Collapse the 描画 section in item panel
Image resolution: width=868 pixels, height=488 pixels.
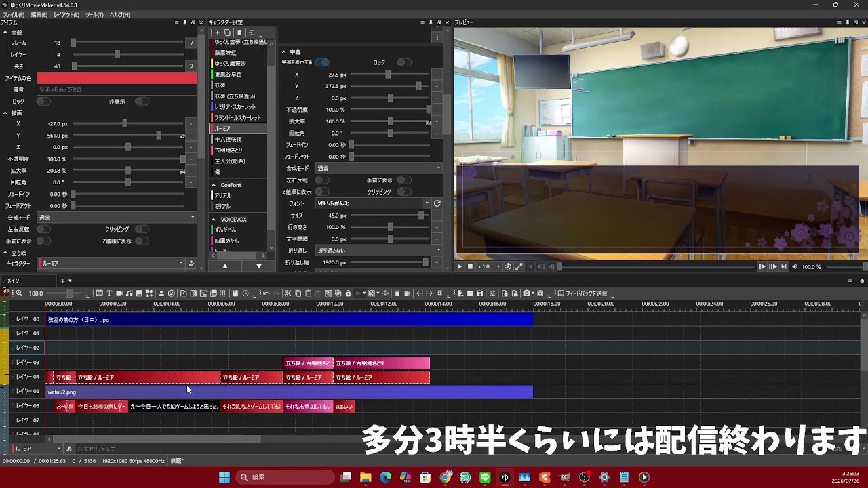pyautogui.click(x=5, y=113)
